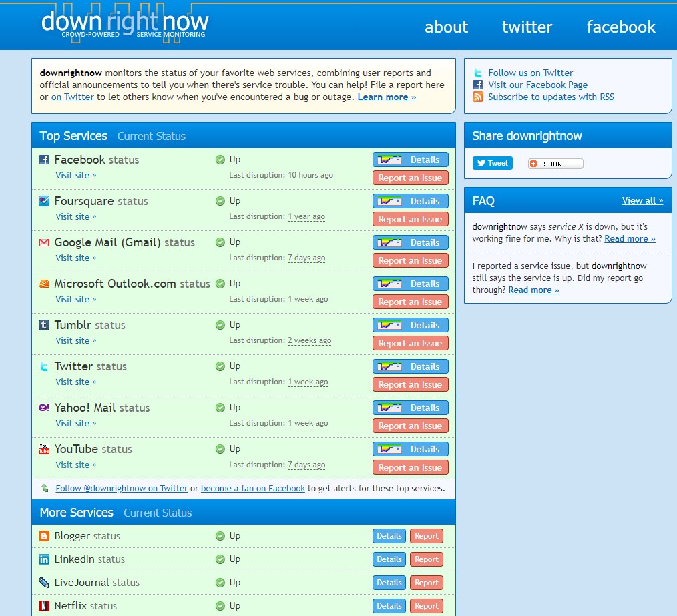Viewport: 677px width, 616px height.
Task: Open Details for Twitter status
Action: point(410,367)
